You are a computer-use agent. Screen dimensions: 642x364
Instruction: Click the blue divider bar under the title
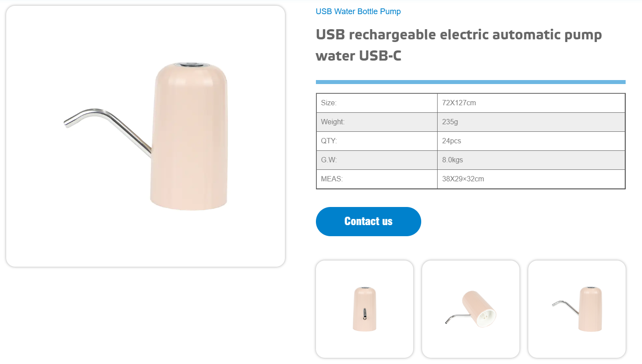(x=471, y=82)
